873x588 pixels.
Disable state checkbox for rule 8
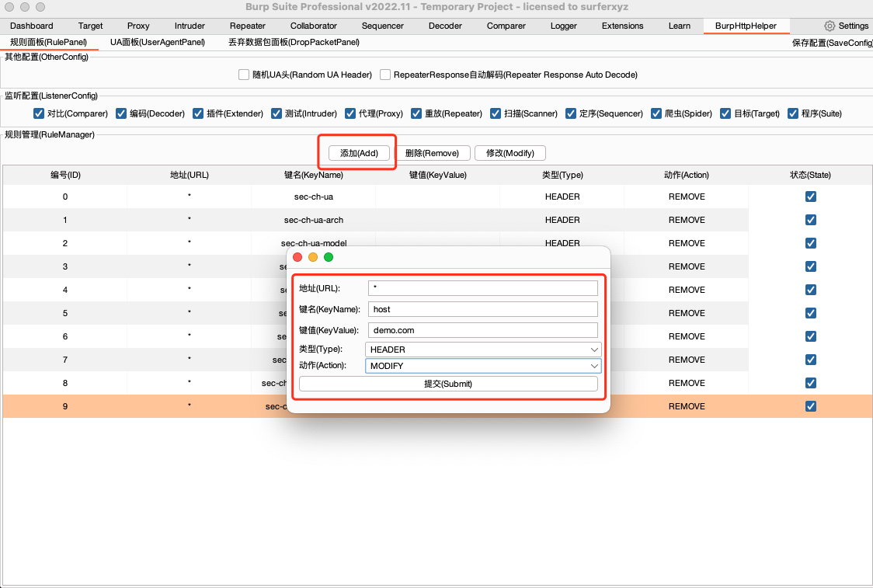click(811, 383)
